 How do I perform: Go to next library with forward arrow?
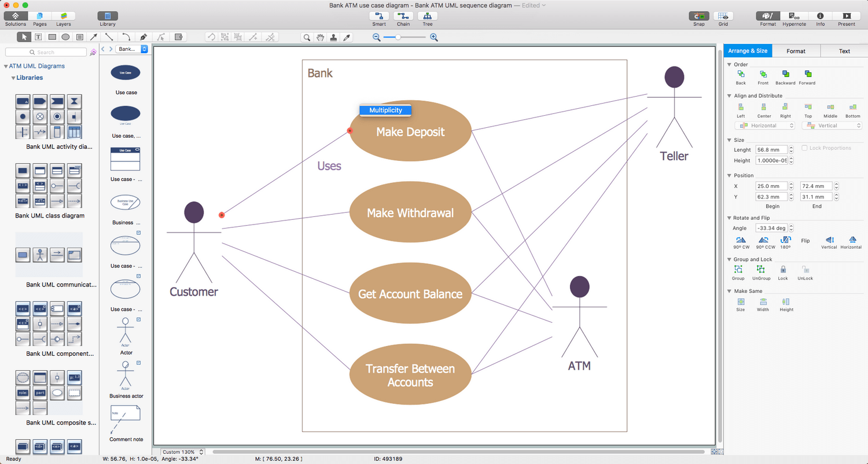[x=111, y=49]
